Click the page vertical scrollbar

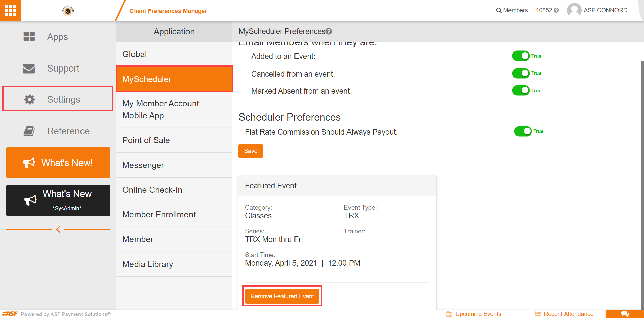click(642, 185)
